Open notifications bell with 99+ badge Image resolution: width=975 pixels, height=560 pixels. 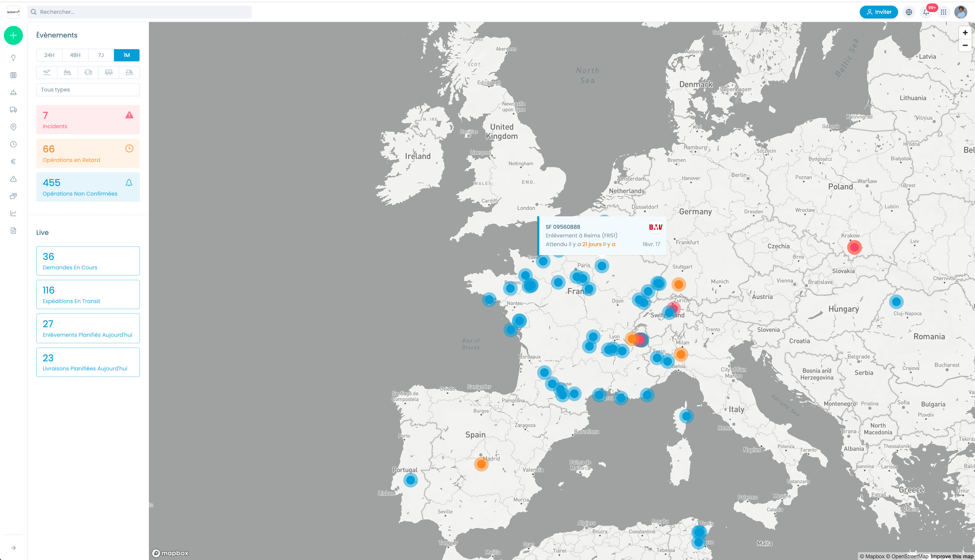(926, 12)
